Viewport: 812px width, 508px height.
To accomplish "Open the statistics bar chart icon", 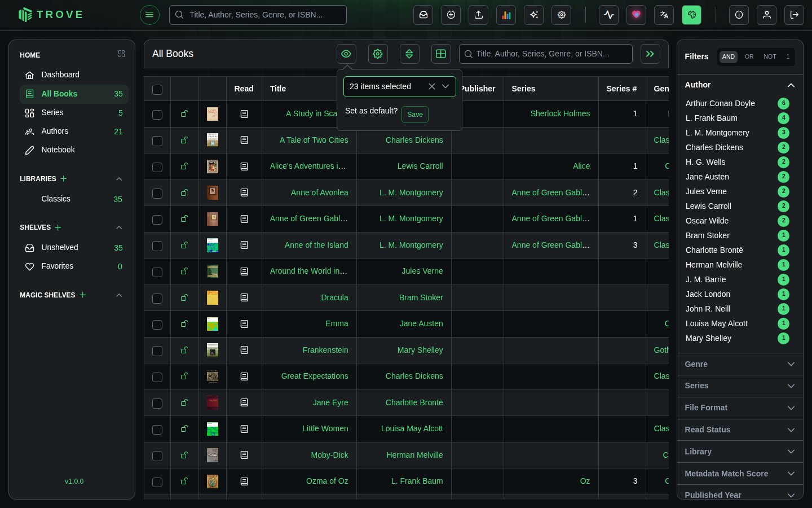I will (506, 15).
